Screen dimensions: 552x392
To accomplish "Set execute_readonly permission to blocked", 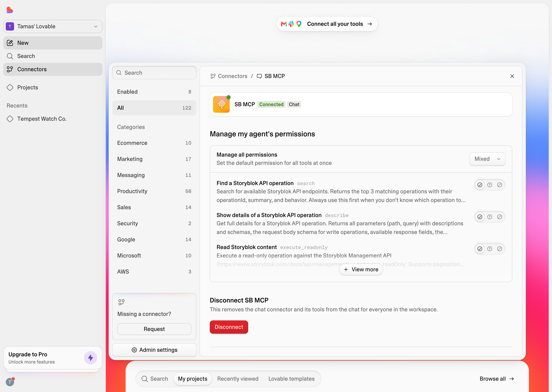I will point(500,249).
